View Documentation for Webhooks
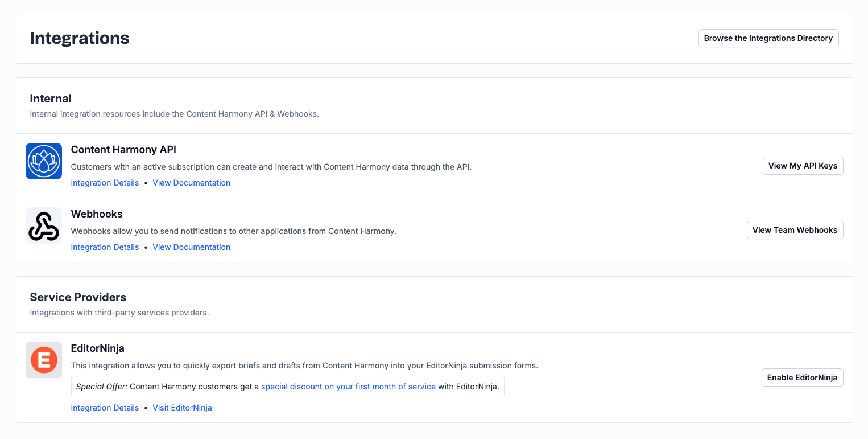 click(191, 247)
